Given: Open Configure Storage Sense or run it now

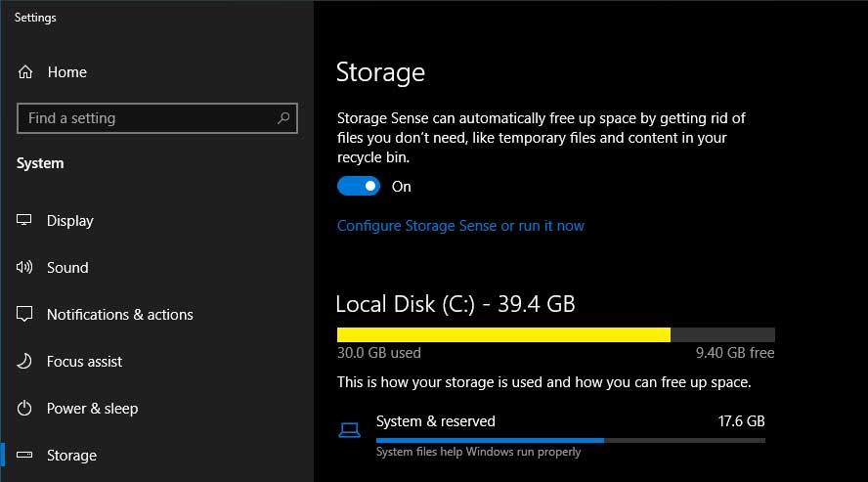Looking at the screenshot, I should point(460,226).
